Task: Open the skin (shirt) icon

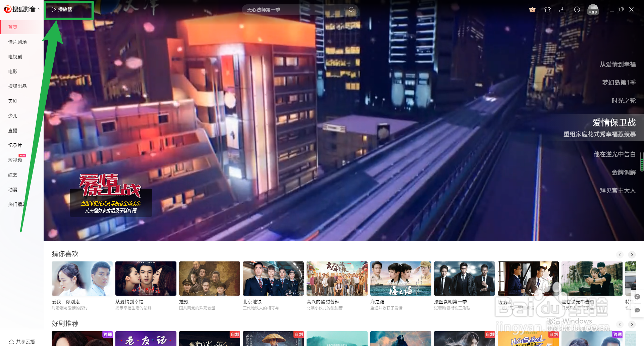Action: click(547, 10)
